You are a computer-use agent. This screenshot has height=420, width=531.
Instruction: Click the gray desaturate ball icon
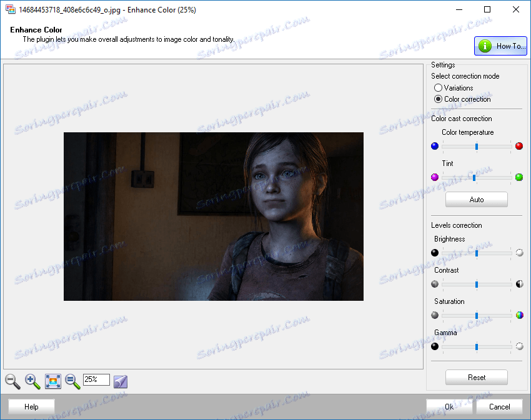pyautogui.click(x=435, y=315)
